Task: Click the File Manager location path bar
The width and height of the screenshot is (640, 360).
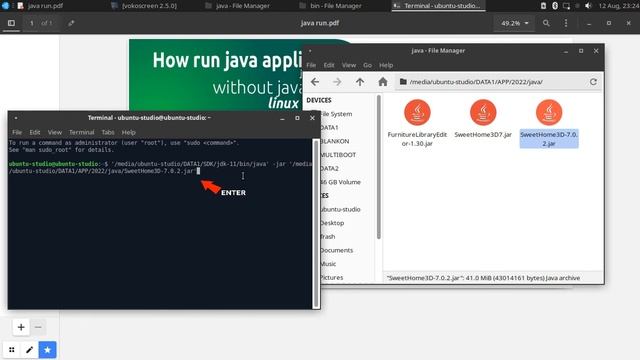Action: (492, 82)
